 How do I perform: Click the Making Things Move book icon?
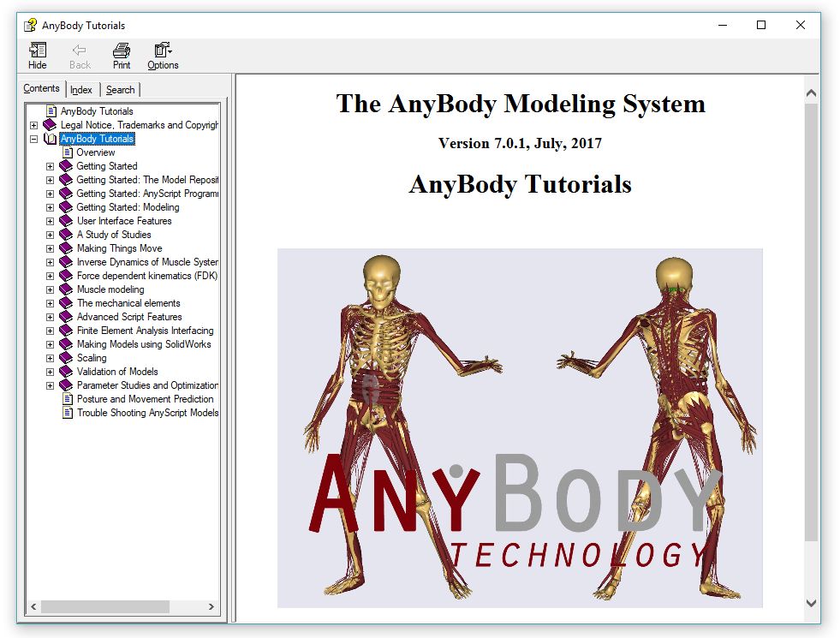66,248
